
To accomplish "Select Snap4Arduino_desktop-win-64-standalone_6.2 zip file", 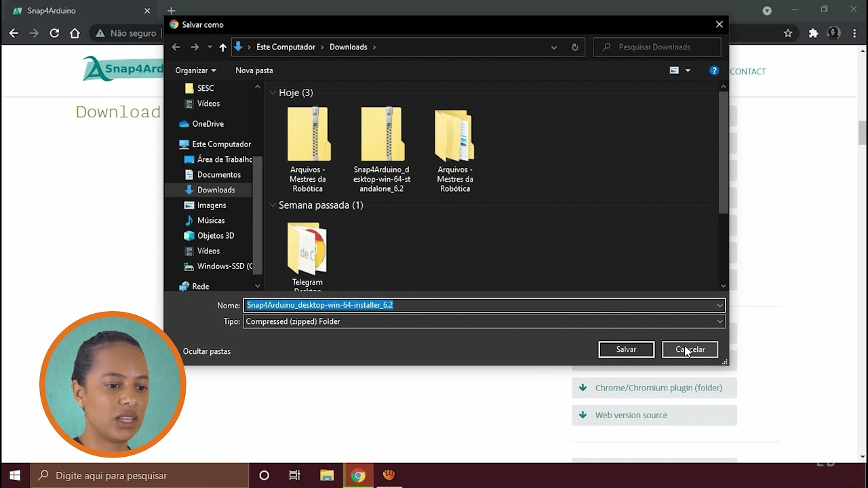I will coord(382,150).
